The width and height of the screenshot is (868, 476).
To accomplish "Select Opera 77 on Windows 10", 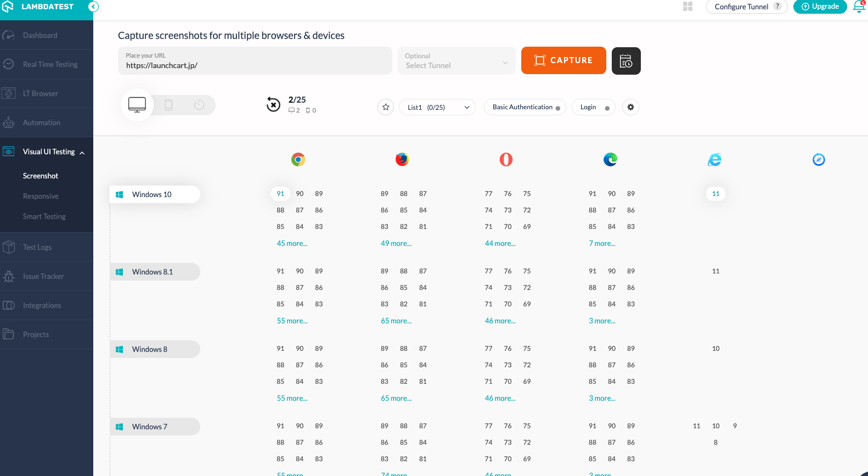I will tap(488, 194).
